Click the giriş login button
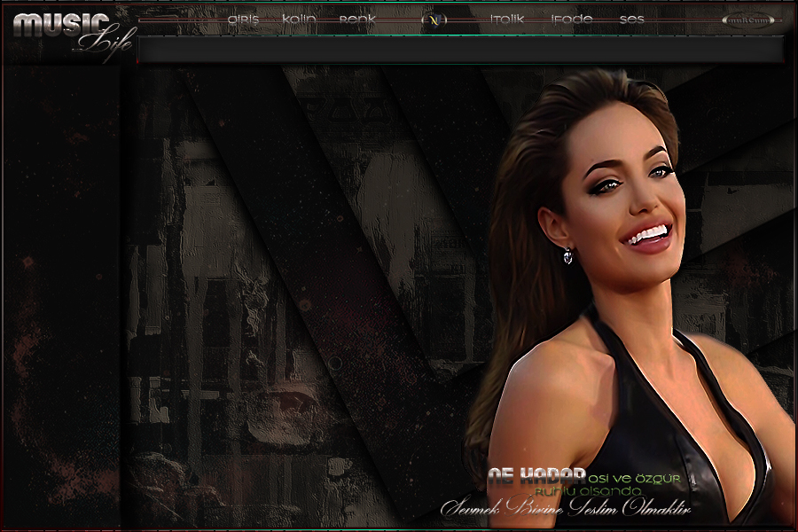The width and height of the screenshot is (798, 532). [x=243, y=19]
